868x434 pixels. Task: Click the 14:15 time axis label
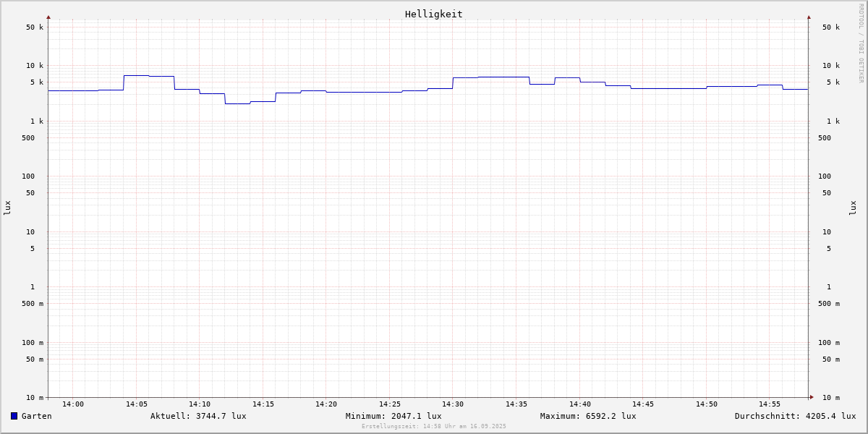click(x=263, y=404)
